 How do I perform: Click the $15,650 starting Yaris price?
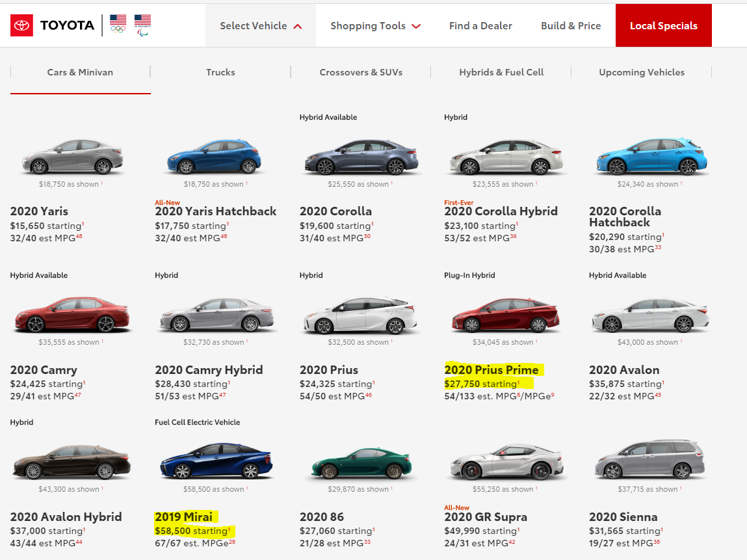tap(47, 226)
